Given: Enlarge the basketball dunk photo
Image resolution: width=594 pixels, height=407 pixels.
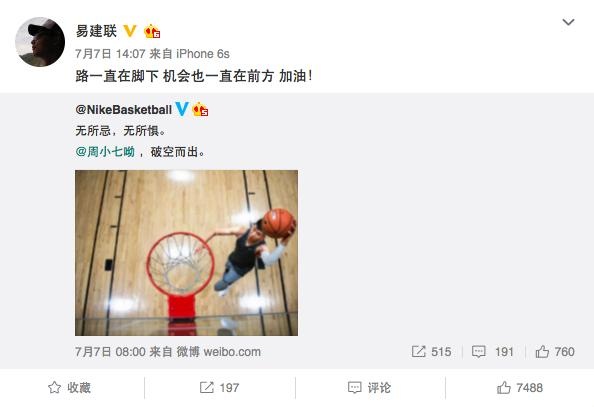Looking at the screenshot, I should click(186, 253).
